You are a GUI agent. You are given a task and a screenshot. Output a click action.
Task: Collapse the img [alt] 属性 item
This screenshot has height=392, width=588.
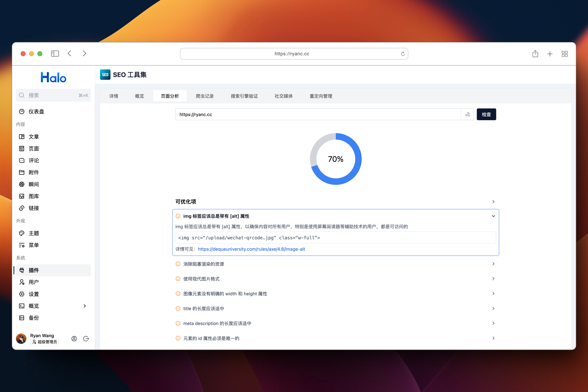[x=493, y=216]
